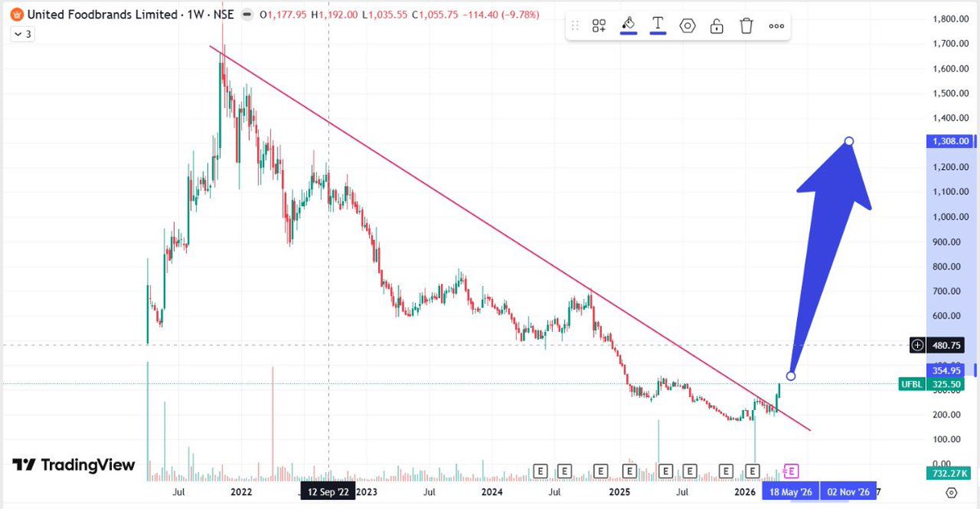Select the color fill paint bucket tool
Viewport: 980px width, 509px height.
coord(628,23)
